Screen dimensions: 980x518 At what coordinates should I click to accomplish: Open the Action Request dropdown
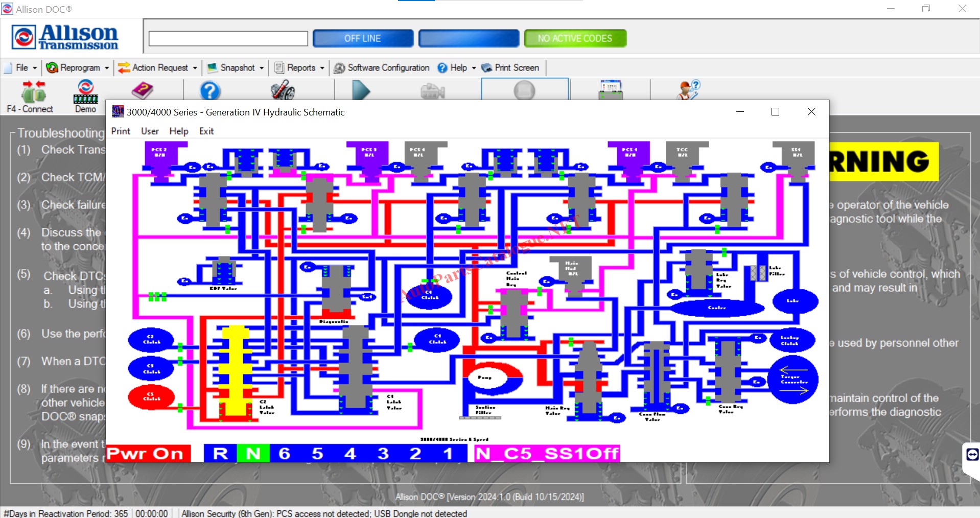(x=157, y=67)
